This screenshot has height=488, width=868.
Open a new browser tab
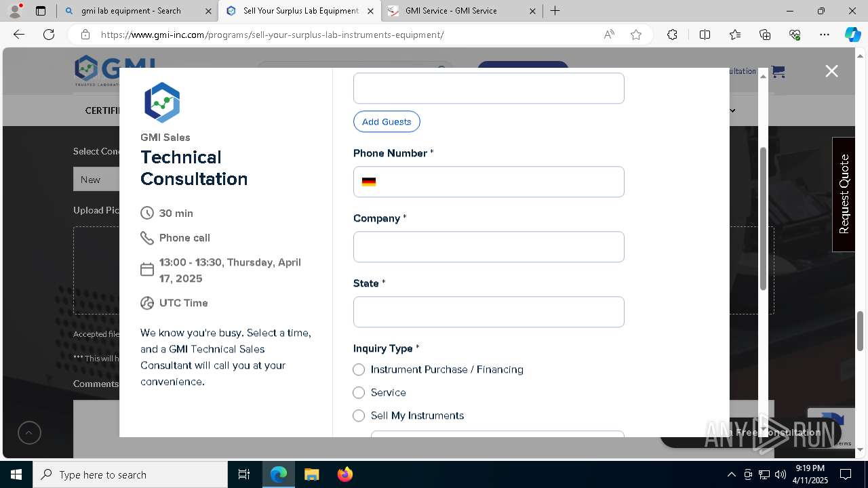point(555,11)
